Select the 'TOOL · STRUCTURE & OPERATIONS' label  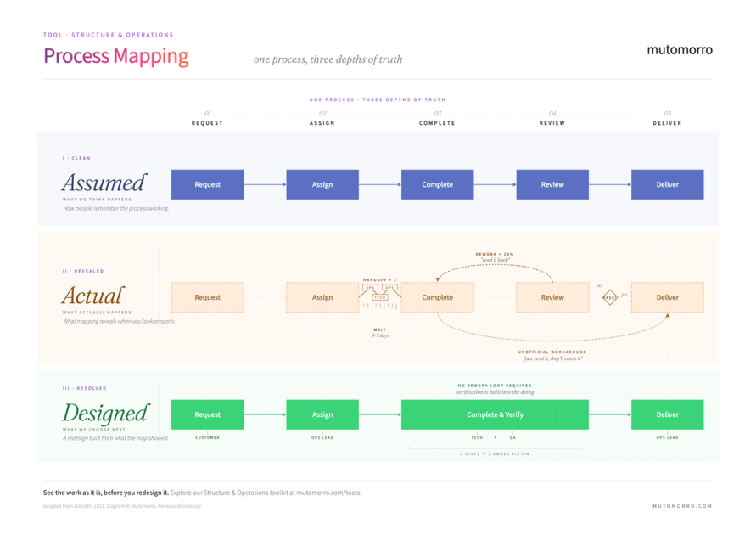[x=108, y=35]
